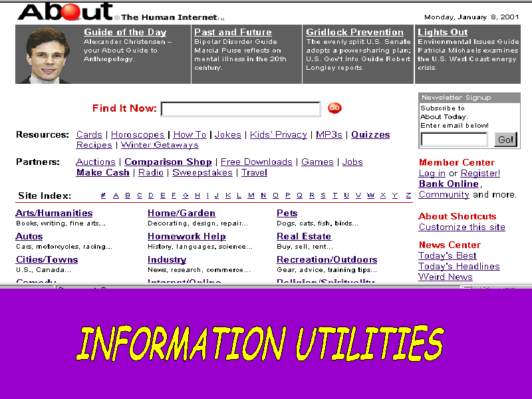Screen dimensions: 532x399
Task: Open Real Estate category
Action: click(304, 237)
